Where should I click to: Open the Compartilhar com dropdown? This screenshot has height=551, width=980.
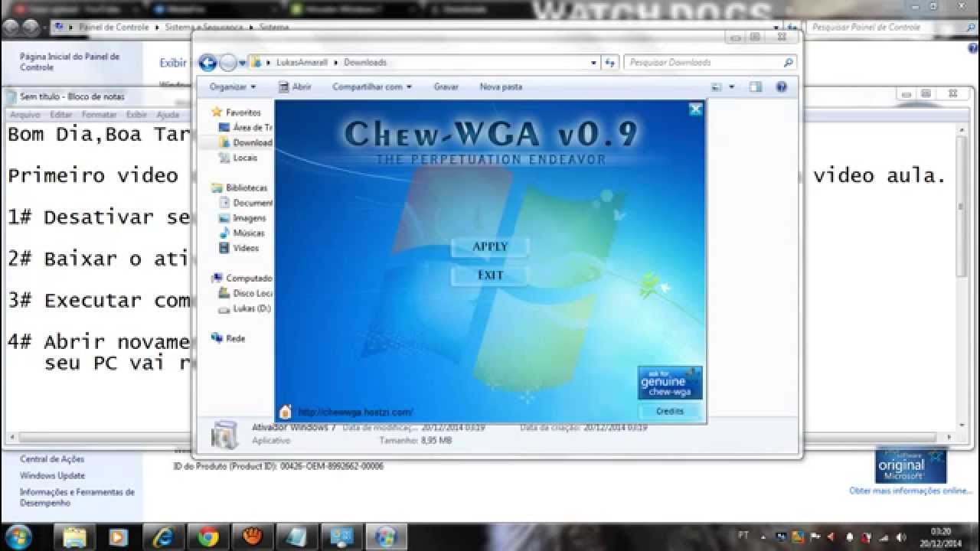click(x=372, y=87)
